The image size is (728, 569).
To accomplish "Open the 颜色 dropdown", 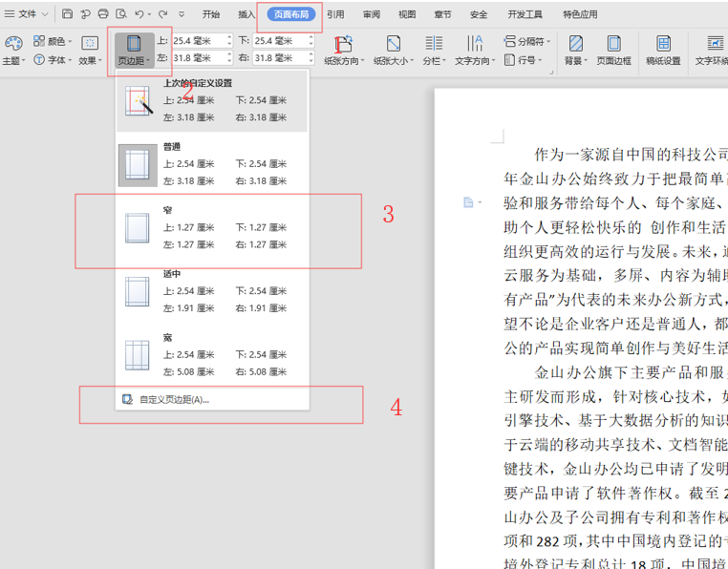I will click(53, 41).
